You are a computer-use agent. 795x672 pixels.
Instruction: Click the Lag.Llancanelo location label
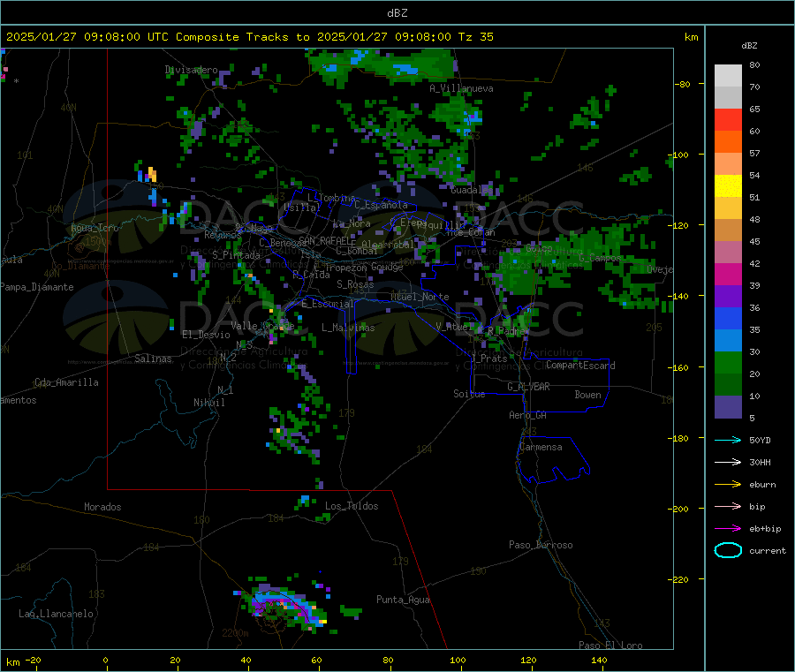(56, 614)
